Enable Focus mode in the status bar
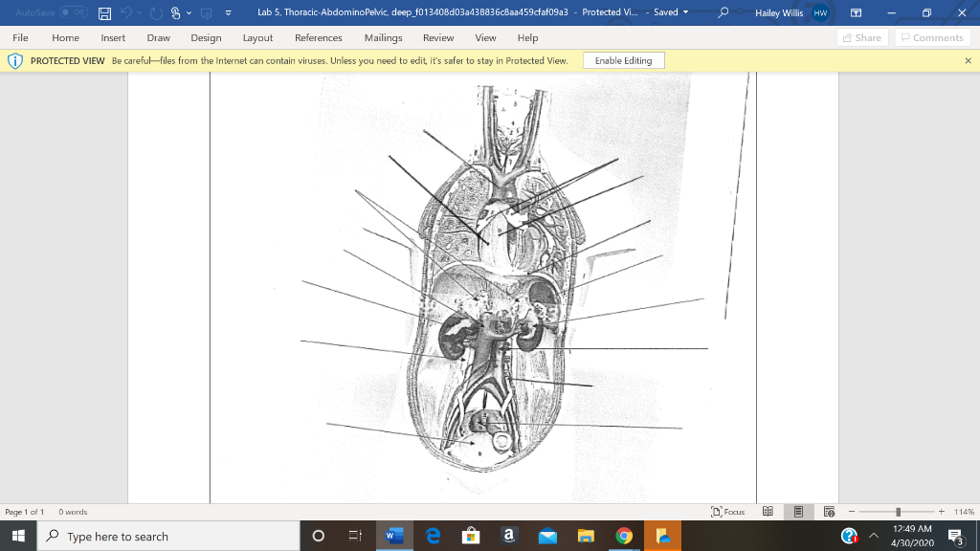The height and width of the screenshot is (551, 980). [x=725, y=511]
